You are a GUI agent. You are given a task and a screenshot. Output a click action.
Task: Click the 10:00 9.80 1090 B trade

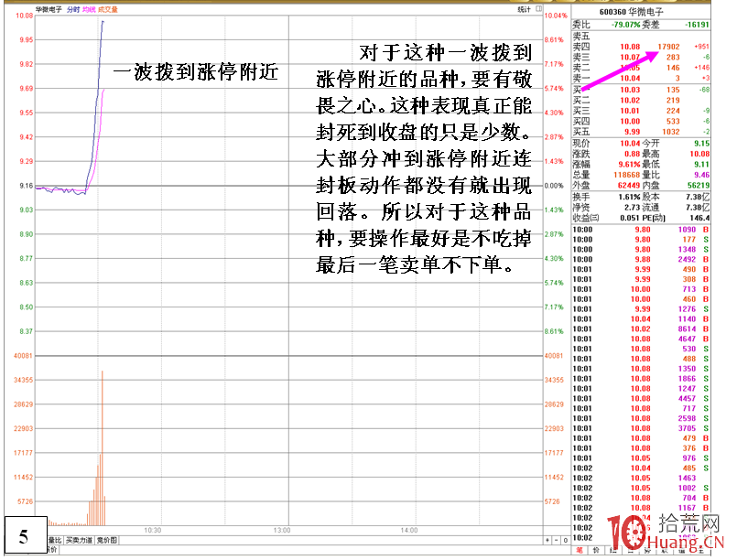click(641, 230)
